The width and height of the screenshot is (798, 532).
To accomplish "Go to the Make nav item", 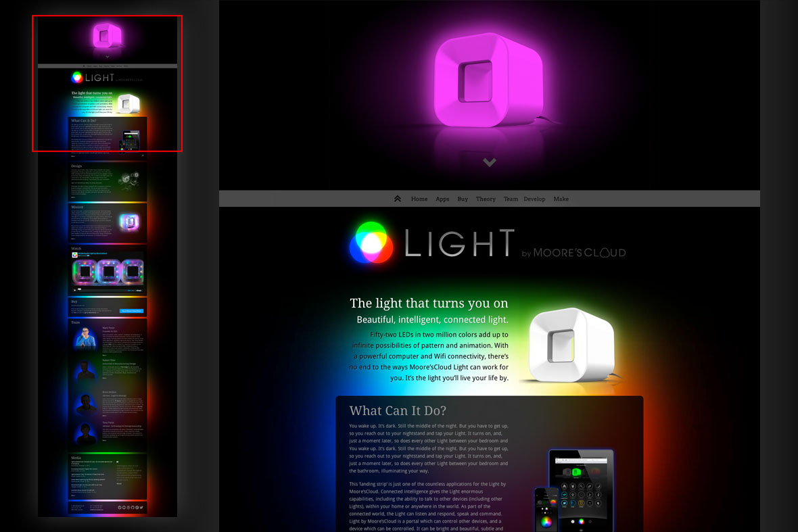I will [x=561, y=199].
